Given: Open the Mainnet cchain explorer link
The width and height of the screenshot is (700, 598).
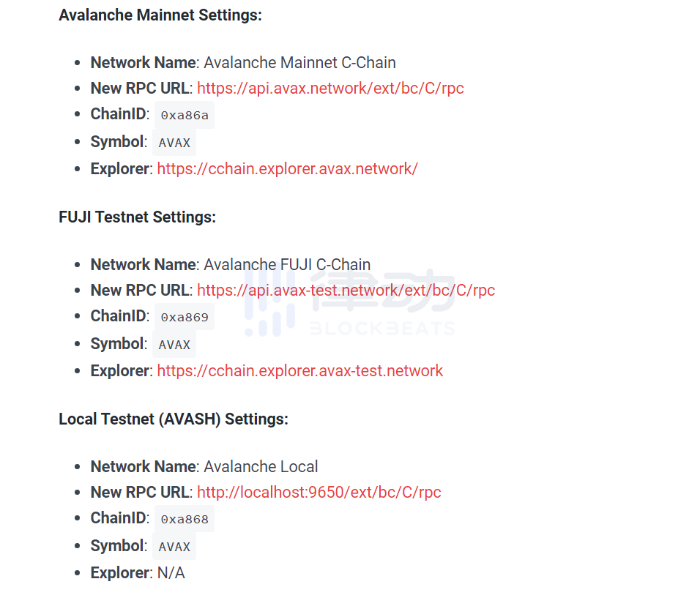Looking at the screenshot, I should (x=287, y=169).
